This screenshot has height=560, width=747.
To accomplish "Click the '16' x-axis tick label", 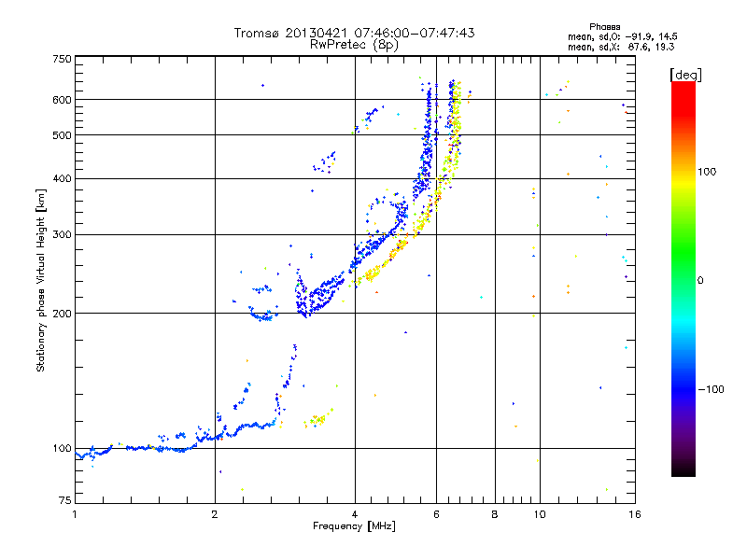I will coord(635,514).
